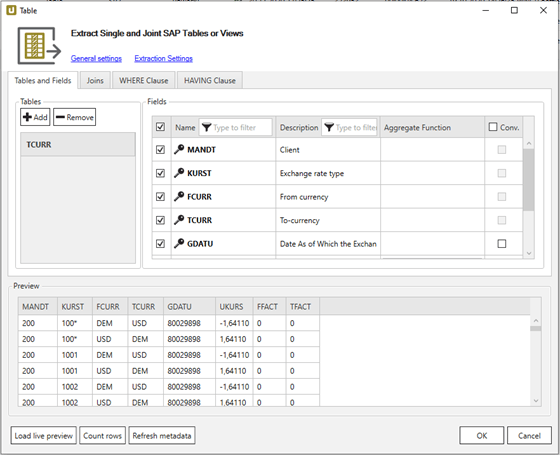The height and width of the screenshot is (455, 560).
Task: Select the Tables and Fields tab
Action: click(43, 80)
